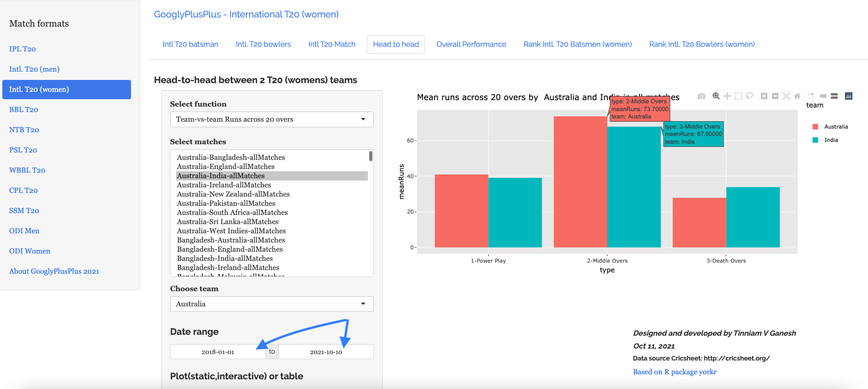Click the red Australia legend color swatch
Viewport: 868px width, 389px height.
pos(815,127)
